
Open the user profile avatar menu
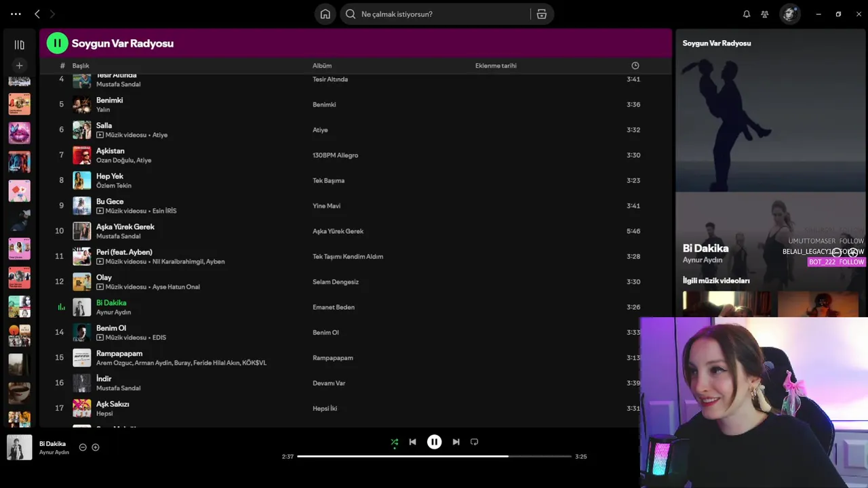coord(789,14)
